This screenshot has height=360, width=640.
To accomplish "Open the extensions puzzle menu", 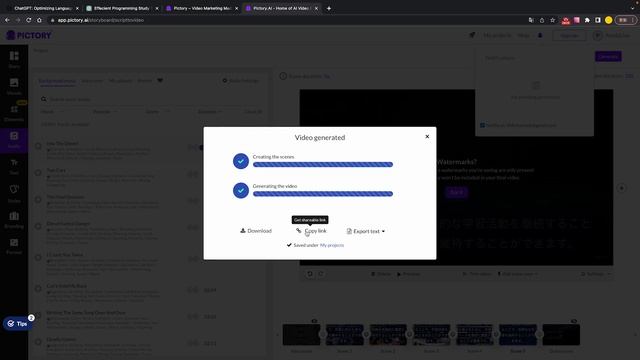I will click(587, 20).
